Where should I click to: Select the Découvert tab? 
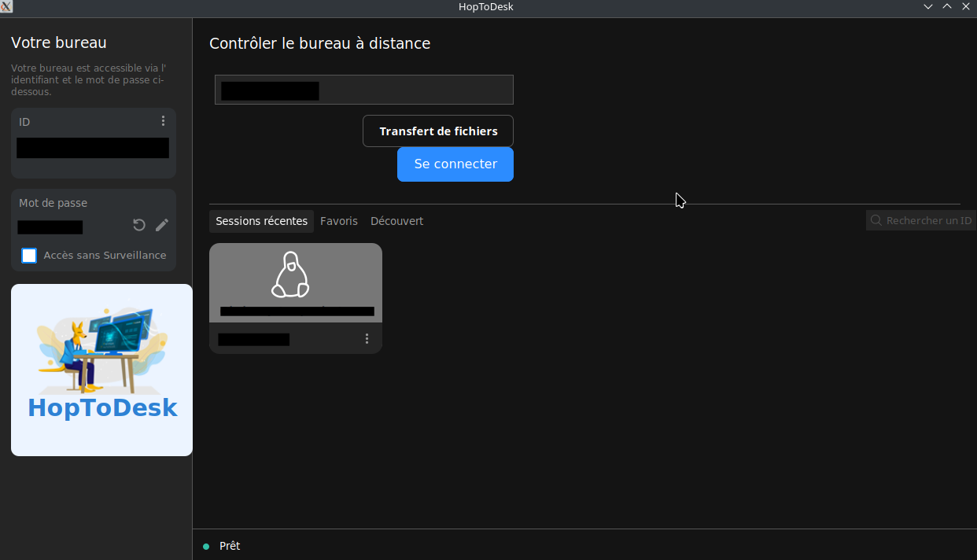click(x=396, y=222)
